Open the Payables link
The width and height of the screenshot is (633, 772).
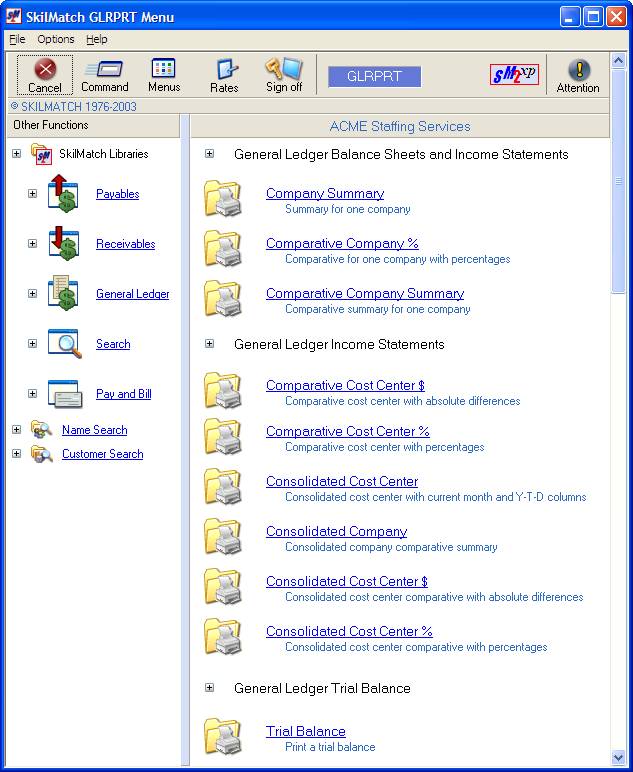[118, 194]
